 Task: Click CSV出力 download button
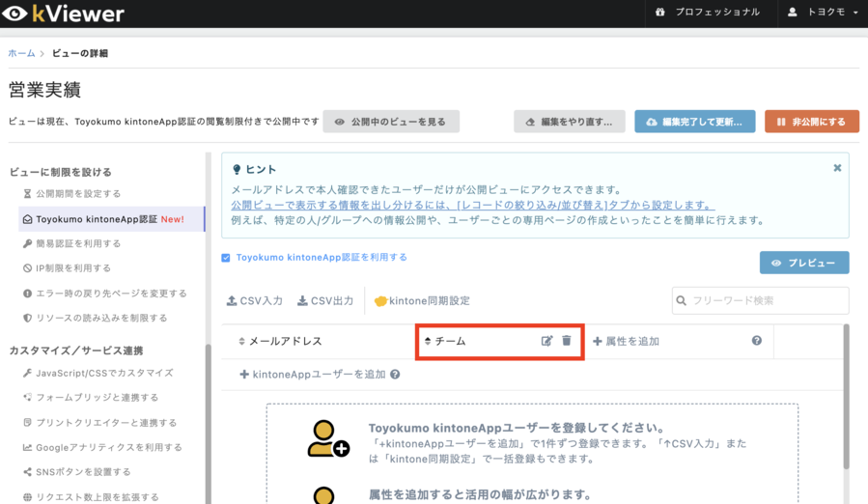325,300
